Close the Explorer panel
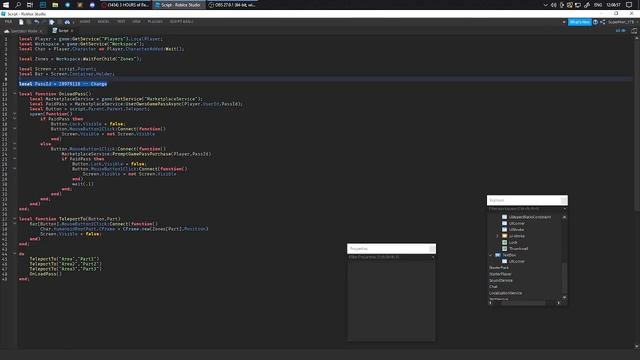Viewport: 640px width, 360px height. click(x=564, y=200)
